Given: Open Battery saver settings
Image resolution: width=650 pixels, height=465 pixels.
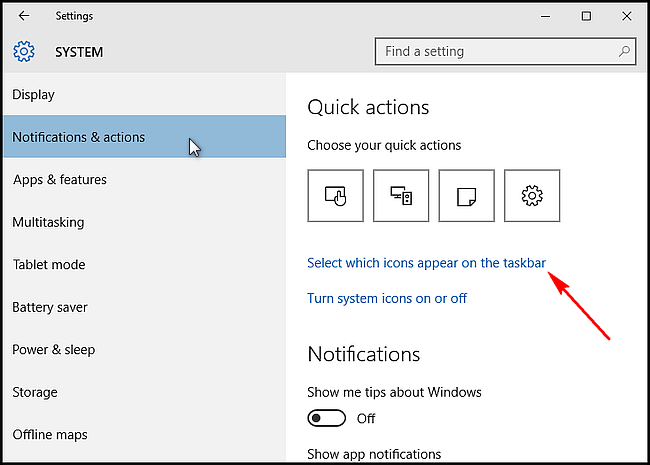Looking at the screenshot, I should 144,307.
